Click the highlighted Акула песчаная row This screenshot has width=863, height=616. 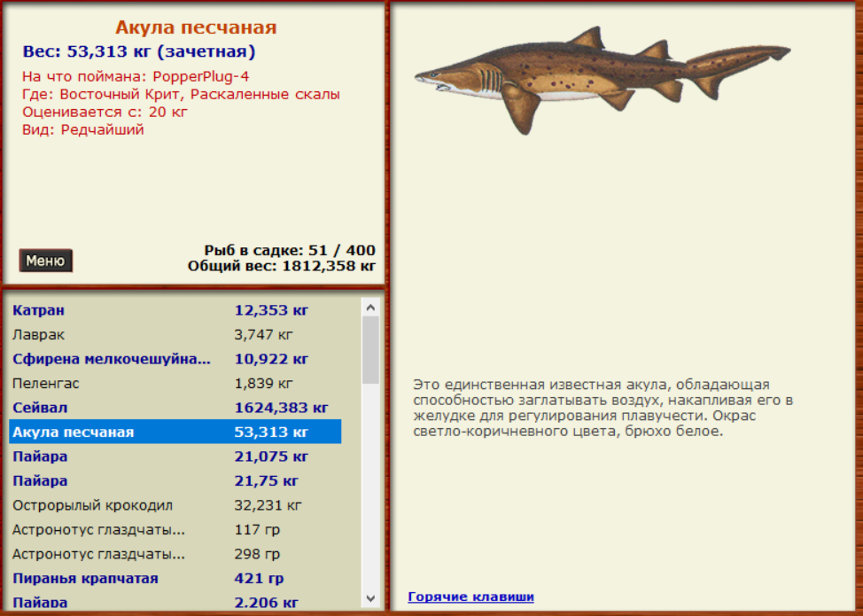click(175, 433)
